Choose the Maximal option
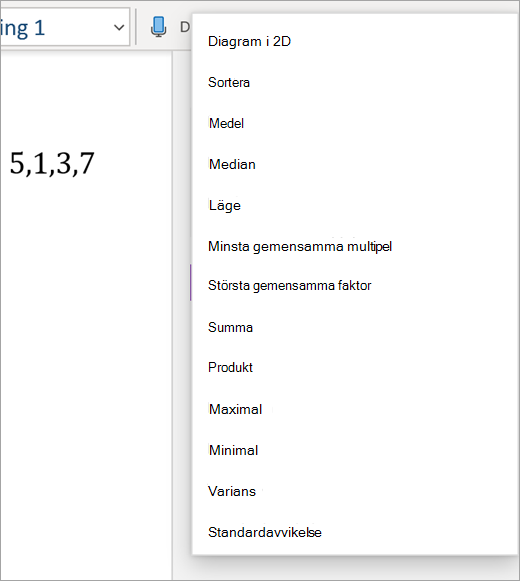The width and height of the screenshot is (520, 581). (x=235, y=409)
